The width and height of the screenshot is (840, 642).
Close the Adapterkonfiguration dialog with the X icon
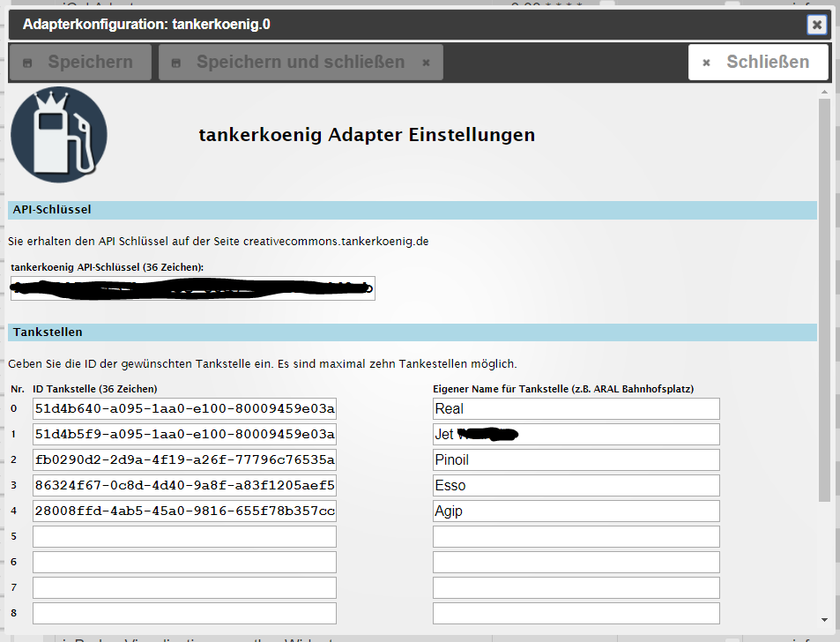pyautogui.click(x=816, y=25)
